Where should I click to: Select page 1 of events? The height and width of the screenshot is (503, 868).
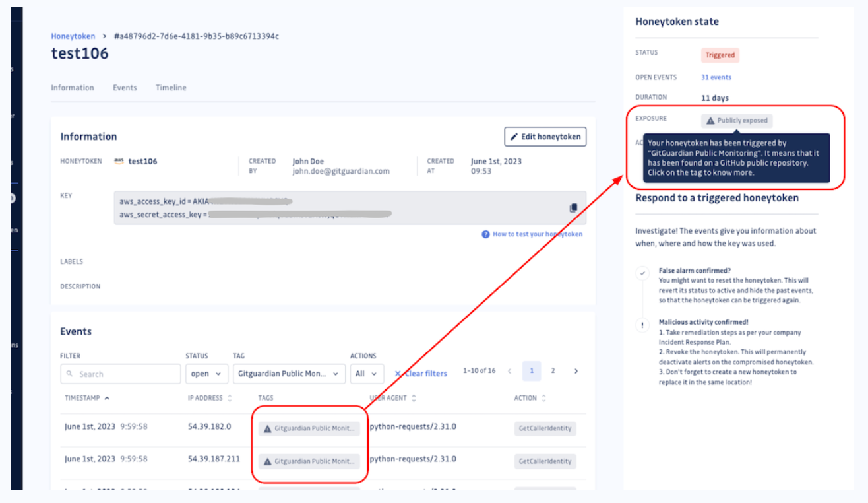pos(532,371)
